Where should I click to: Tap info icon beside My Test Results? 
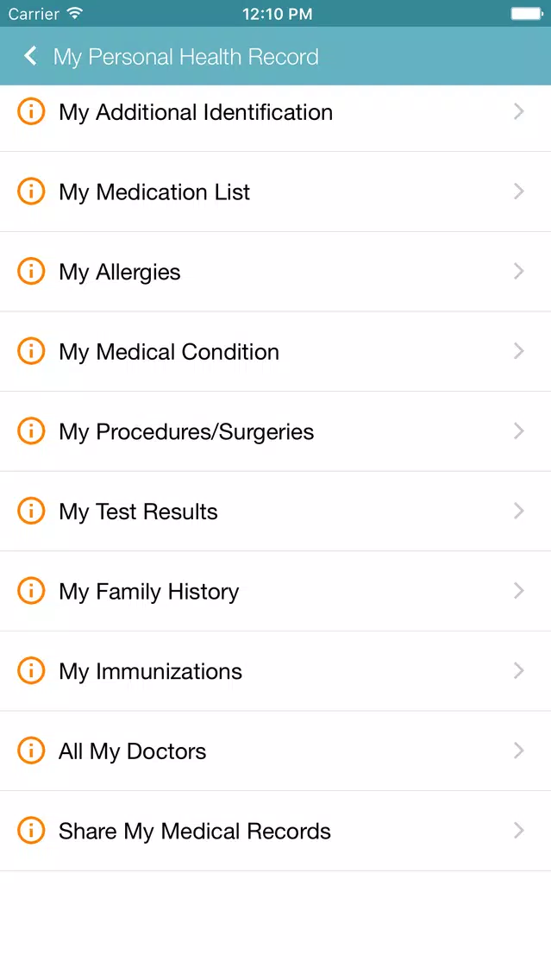point(31,511)
